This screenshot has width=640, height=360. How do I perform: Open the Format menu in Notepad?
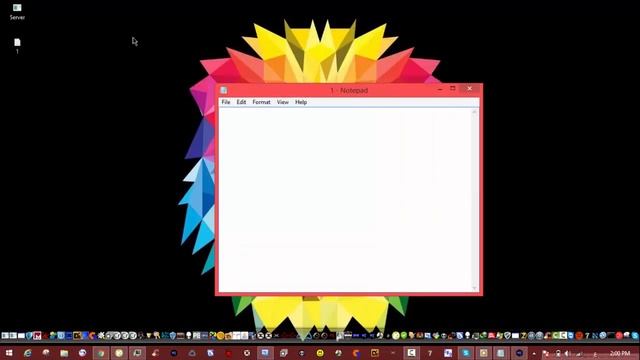click(x=261, y=102)
